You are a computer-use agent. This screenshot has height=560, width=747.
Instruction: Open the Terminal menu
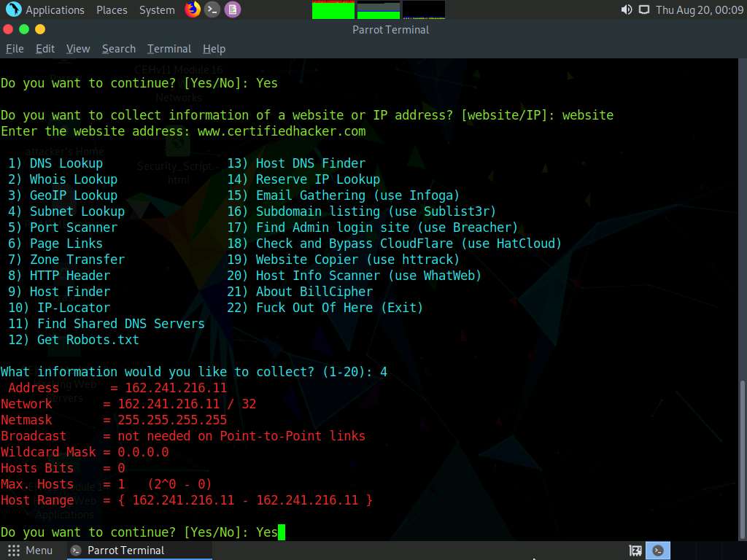pyautogui.click(x=169, y=49)
